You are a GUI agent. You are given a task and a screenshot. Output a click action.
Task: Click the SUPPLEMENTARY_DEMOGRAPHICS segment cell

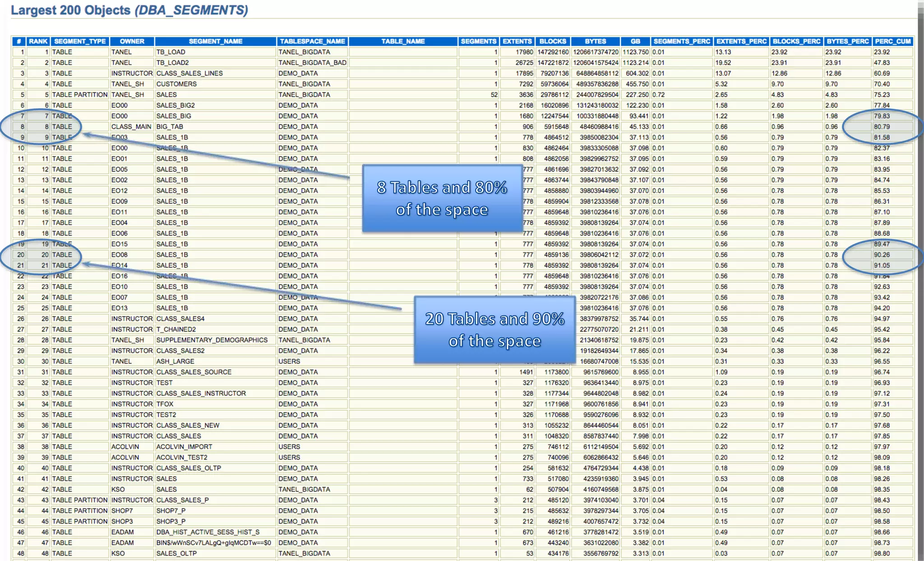212,340
